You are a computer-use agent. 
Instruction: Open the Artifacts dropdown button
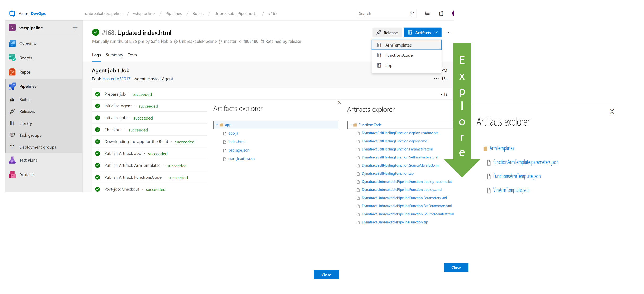(x=422, y=33)
